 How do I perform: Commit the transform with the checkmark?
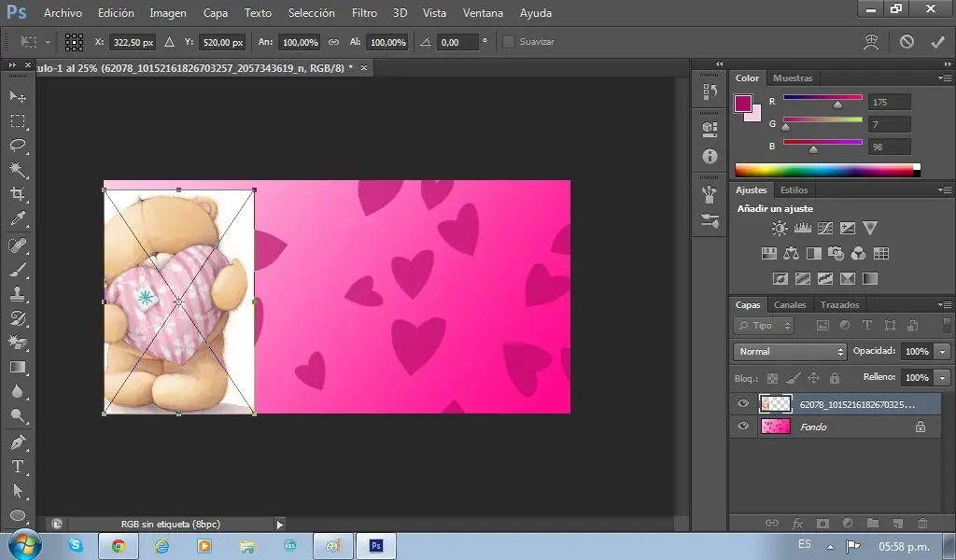[x=937, y=41]
